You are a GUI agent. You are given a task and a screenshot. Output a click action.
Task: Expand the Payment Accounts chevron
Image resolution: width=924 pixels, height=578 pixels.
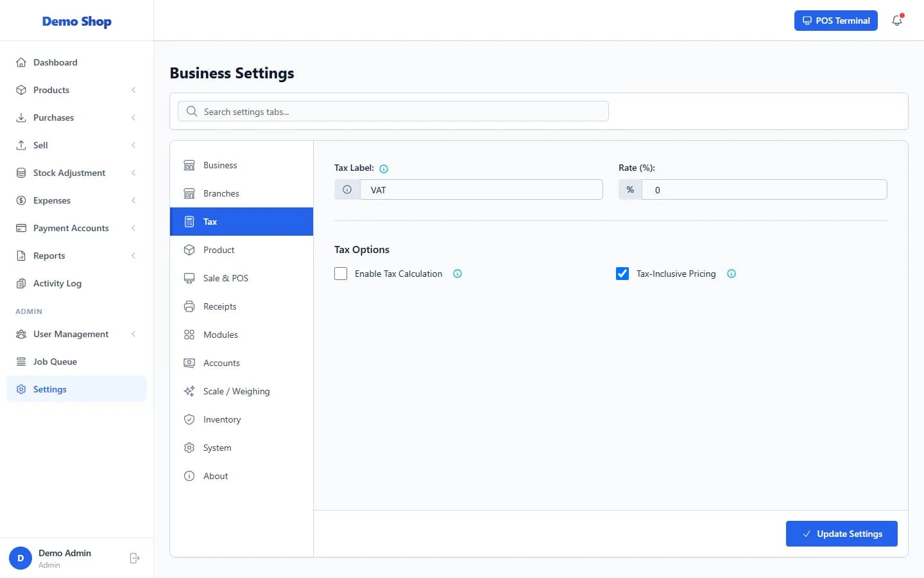(133, 228)
